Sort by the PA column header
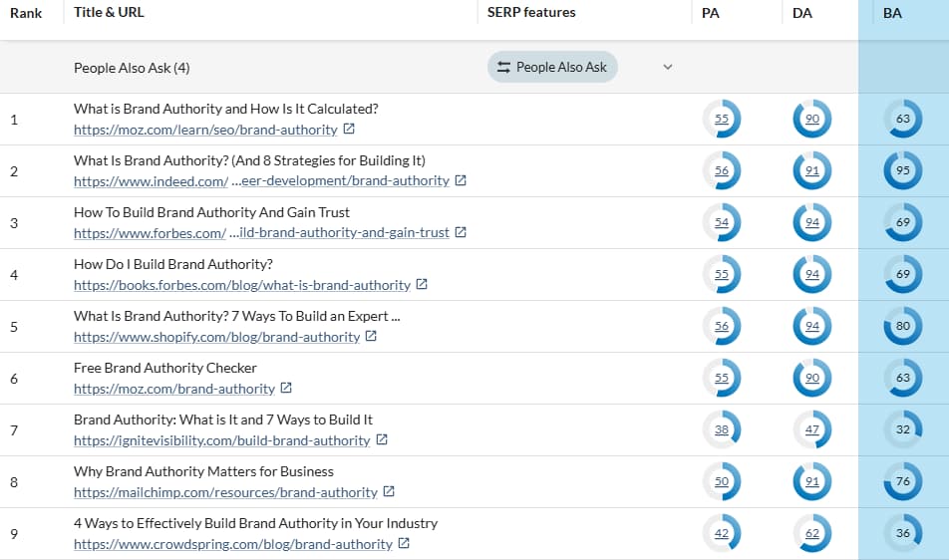This screenshot has height=560, width=949. [x=711, y=14]
